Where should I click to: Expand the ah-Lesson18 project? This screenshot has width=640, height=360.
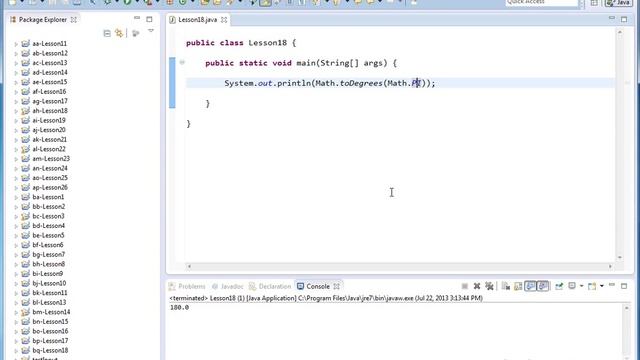(x=16, y=111)
